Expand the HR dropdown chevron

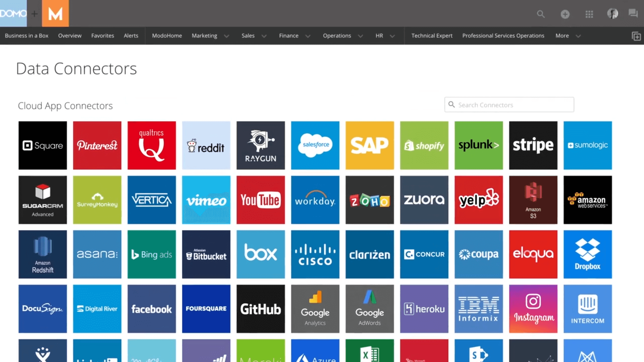392,36
